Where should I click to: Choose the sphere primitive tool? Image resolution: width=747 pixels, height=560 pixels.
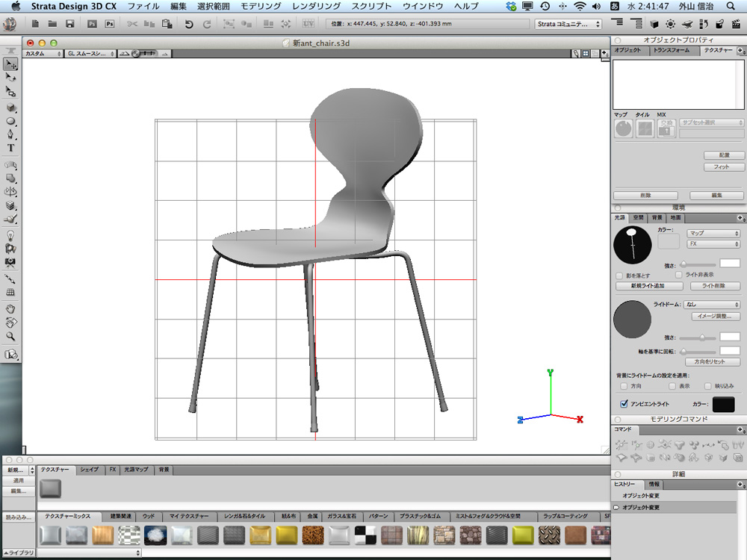pos(10,121)
